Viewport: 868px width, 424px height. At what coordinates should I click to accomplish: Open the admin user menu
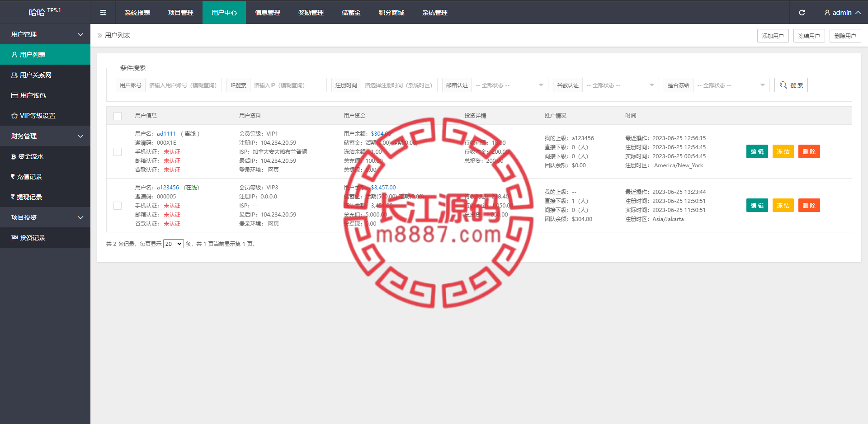[842, 13]
